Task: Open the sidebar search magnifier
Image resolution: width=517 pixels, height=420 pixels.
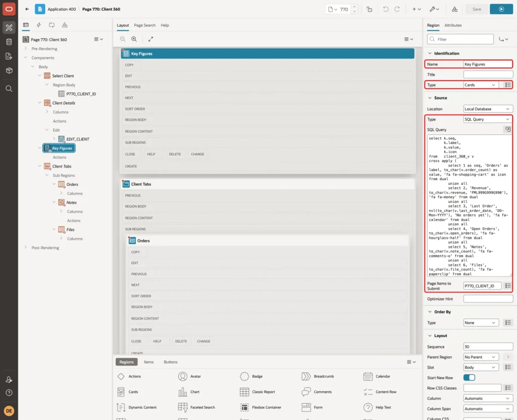Action: [x=9, y=89]
